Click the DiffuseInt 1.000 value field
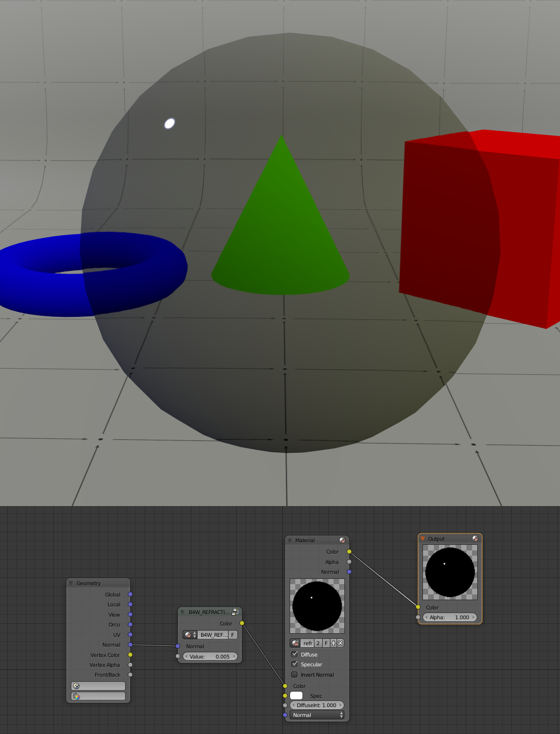Viewport: 560px width, 734px height. pyautogui.click(x=316, y=705)
